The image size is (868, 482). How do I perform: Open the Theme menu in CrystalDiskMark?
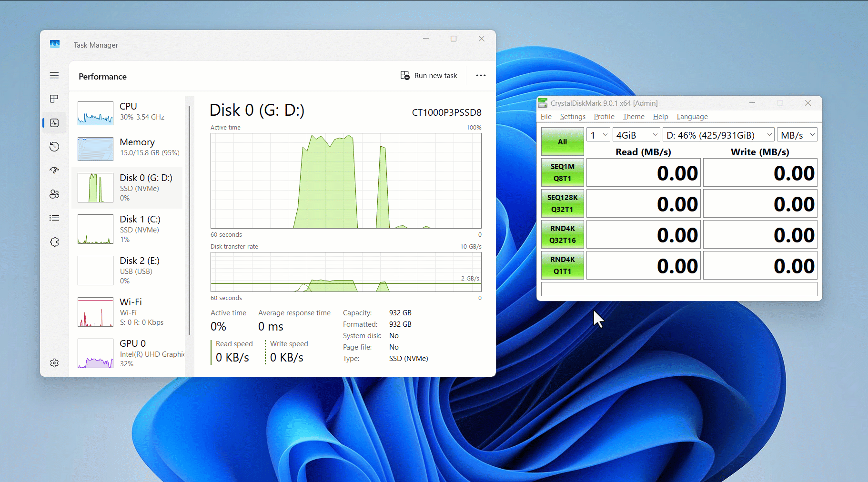[633, 117]
